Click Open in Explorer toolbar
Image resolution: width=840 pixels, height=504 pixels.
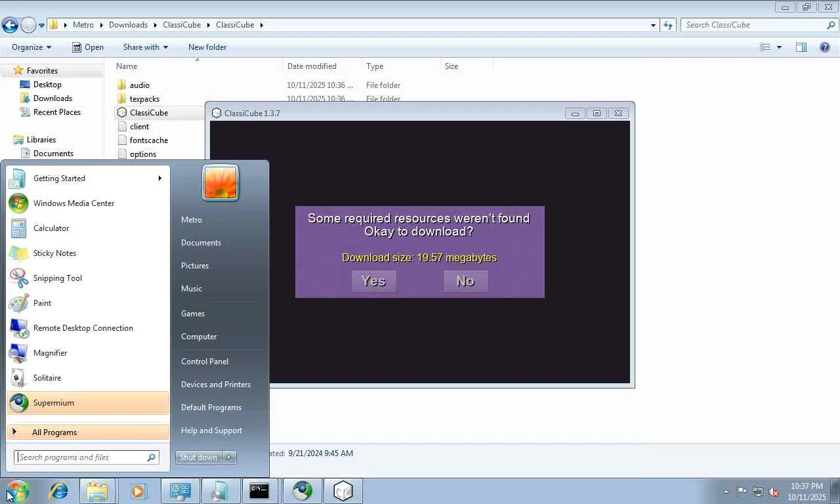click(x=88, y=47)
